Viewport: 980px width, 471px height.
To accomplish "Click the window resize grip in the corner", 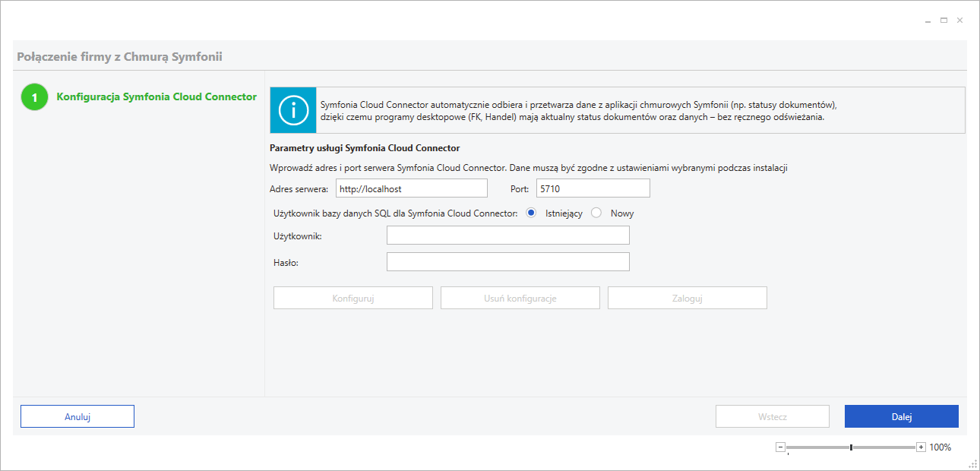I will 973,463.
